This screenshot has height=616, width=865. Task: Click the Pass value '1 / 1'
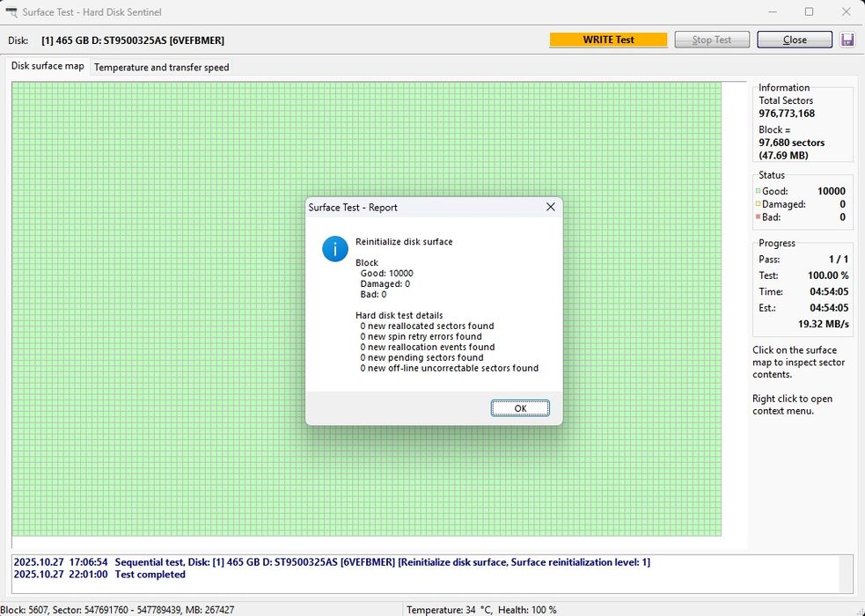tap(839, 260)
